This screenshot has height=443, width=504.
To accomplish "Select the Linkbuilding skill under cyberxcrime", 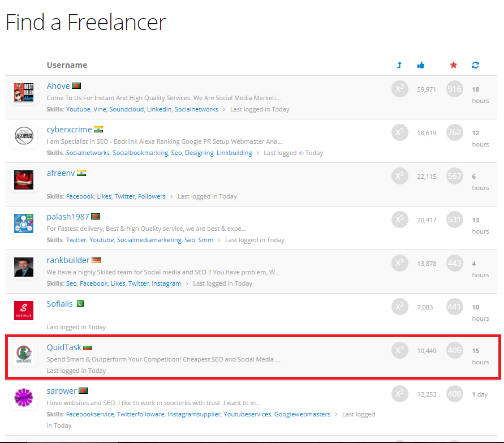I will point(235,153).
